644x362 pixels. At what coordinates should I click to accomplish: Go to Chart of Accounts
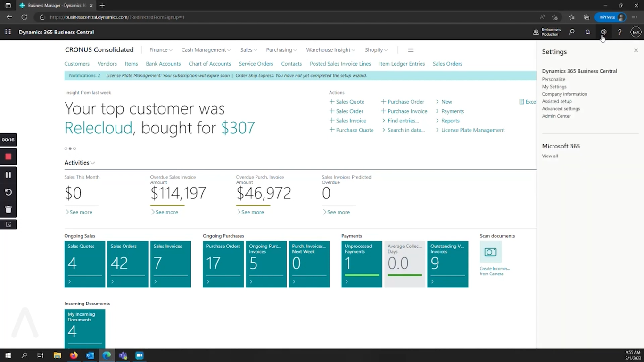[x=210, y=64]
